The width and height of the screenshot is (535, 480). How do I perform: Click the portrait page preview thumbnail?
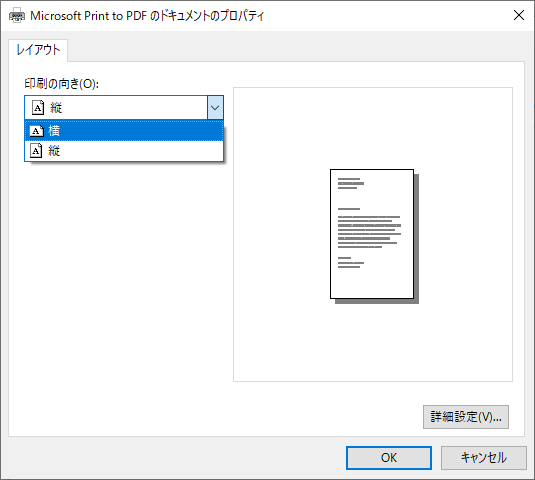click(372, 234)
